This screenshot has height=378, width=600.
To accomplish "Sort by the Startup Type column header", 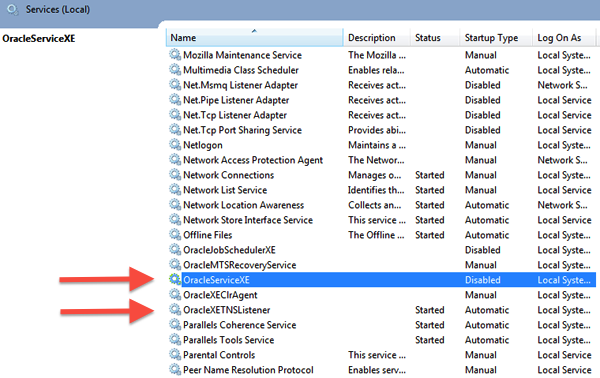I will [x=496, y=37].
